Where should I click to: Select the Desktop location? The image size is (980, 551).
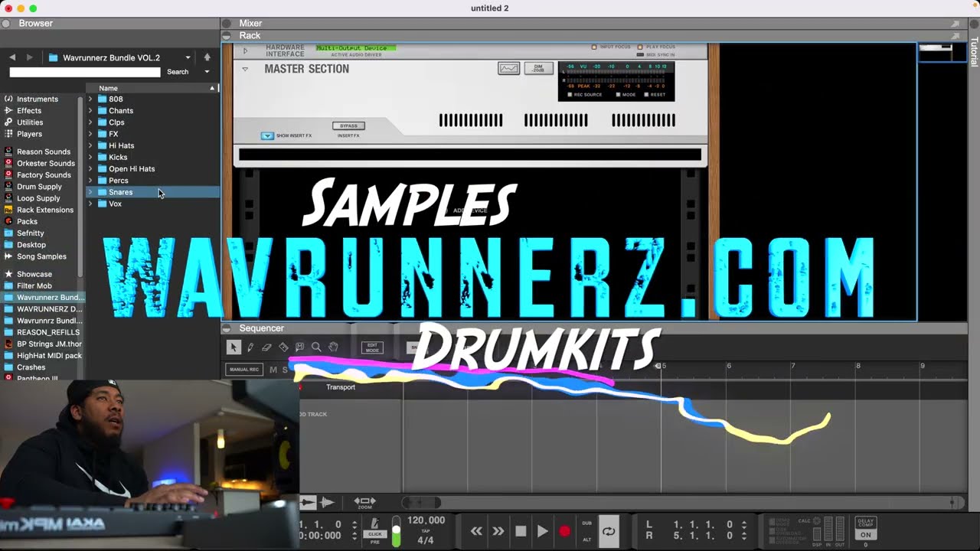click(31, 245)
